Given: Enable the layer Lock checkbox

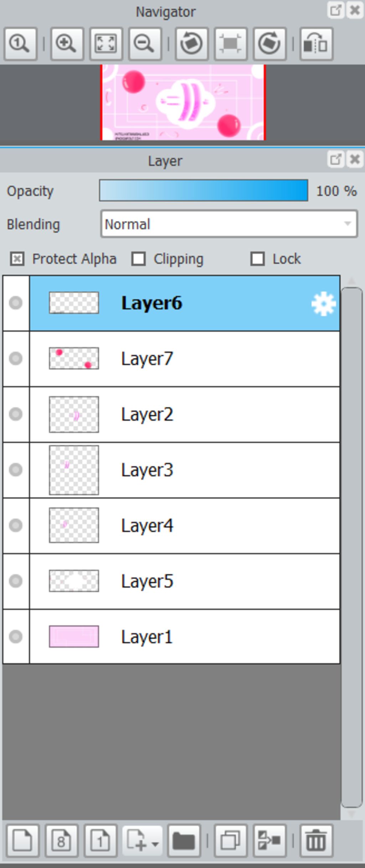Looking at the screenshot, I should click(x=257, y=259).
